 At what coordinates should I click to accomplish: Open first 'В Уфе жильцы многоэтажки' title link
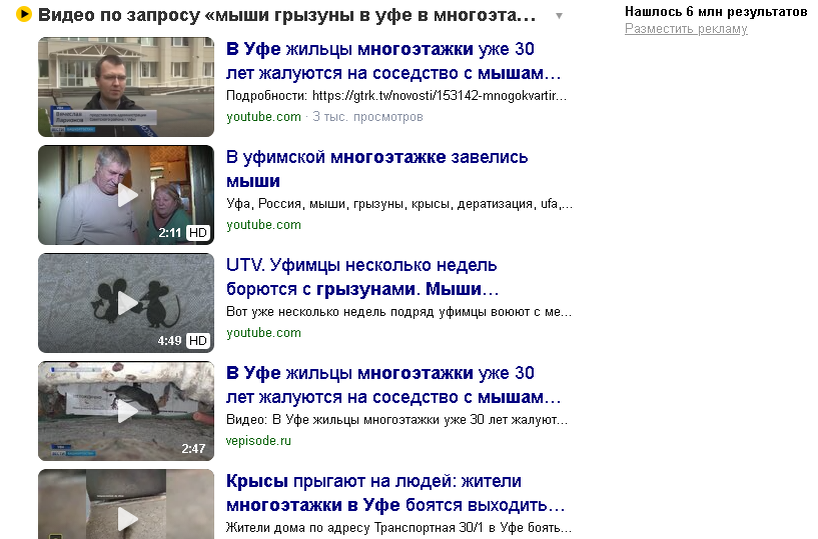click(393, 61)
